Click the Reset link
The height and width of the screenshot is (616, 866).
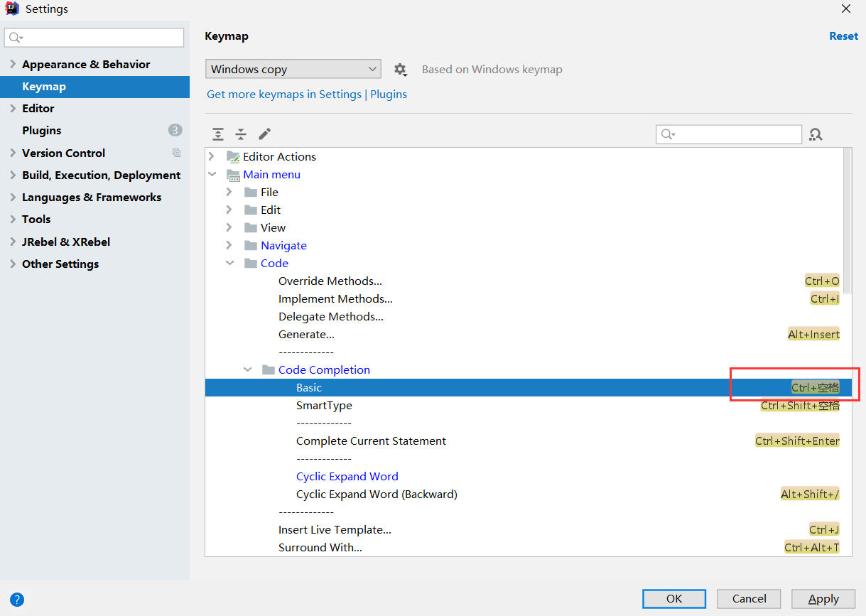[843, 36]
